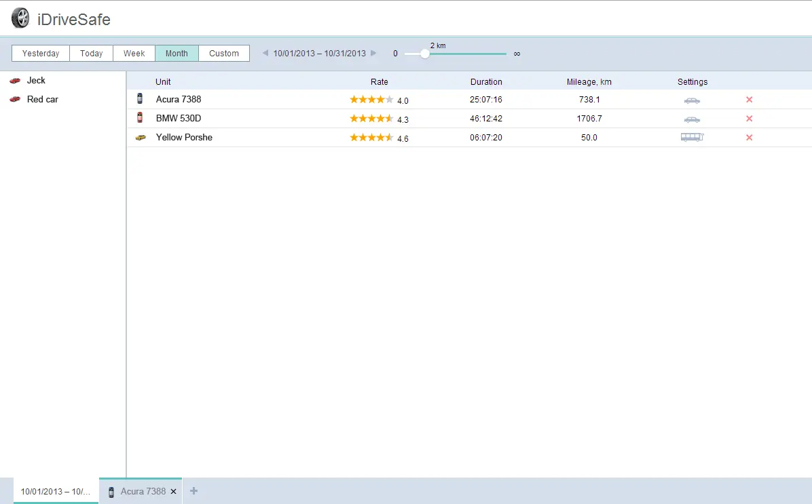
Task: Switch to the Acura 7388 bottom tab
Action: tap(141, 491)
